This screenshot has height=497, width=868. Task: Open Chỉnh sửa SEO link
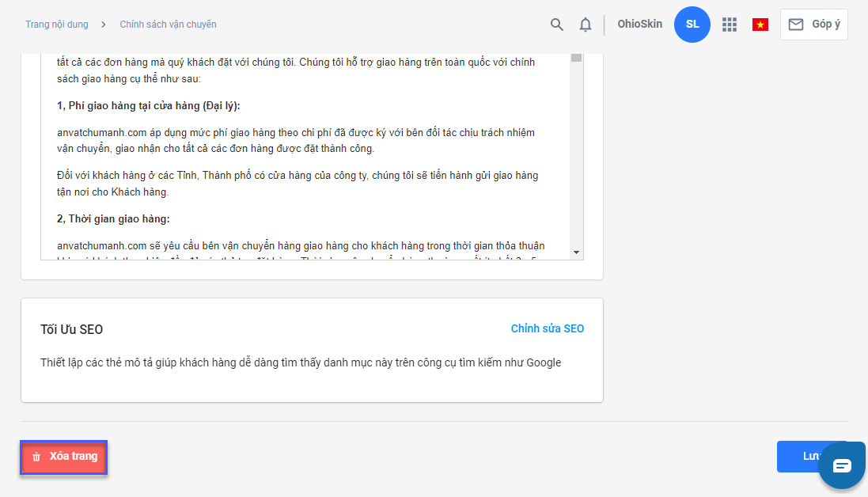547,328
